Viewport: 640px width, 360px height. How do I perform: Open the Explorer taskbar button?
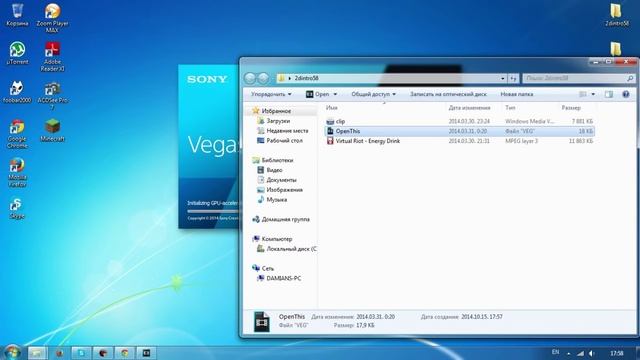coord(37,353)
